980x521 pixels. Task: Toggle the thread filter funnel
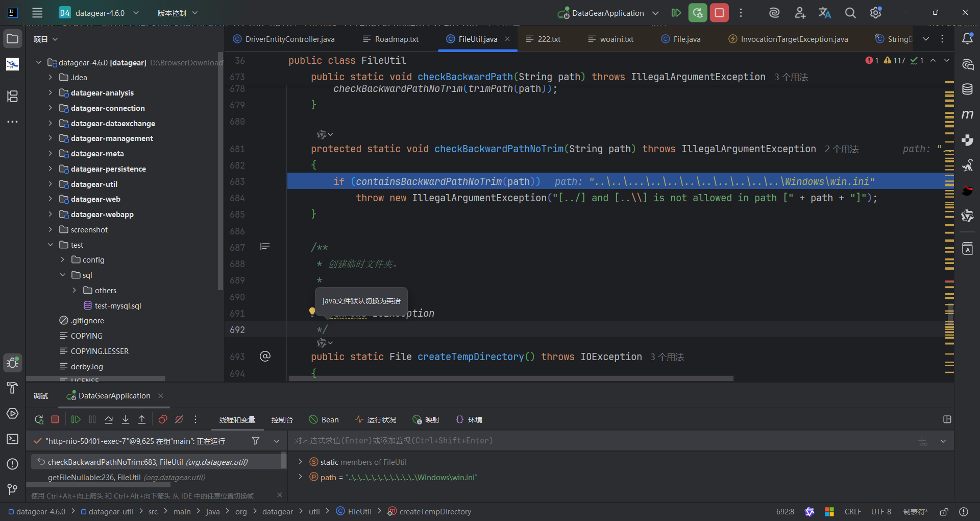pyautogui.click(x=256, y=441)
